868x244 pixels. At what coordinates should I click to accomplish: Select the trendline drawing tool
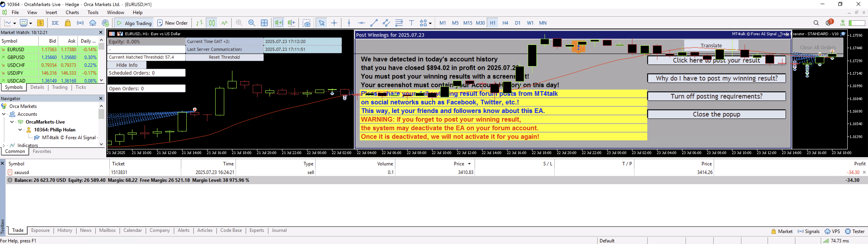click(x=374, y=23)
